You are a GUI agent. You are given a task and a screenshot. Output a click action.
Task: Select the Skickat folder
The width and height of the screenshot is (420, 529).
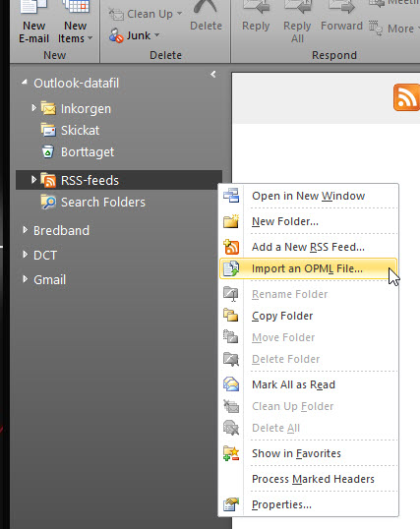click(80, 130)
